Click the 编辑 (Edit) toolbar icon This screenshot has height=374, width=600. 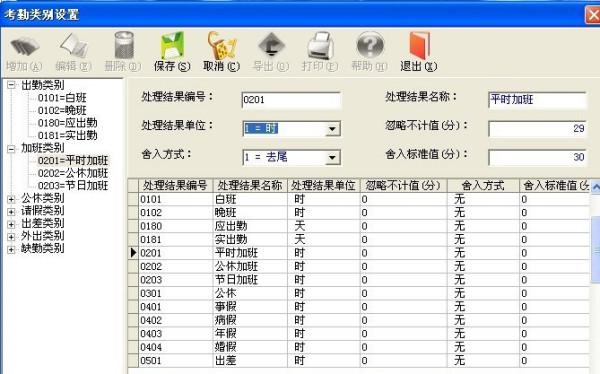pos(74,45)
